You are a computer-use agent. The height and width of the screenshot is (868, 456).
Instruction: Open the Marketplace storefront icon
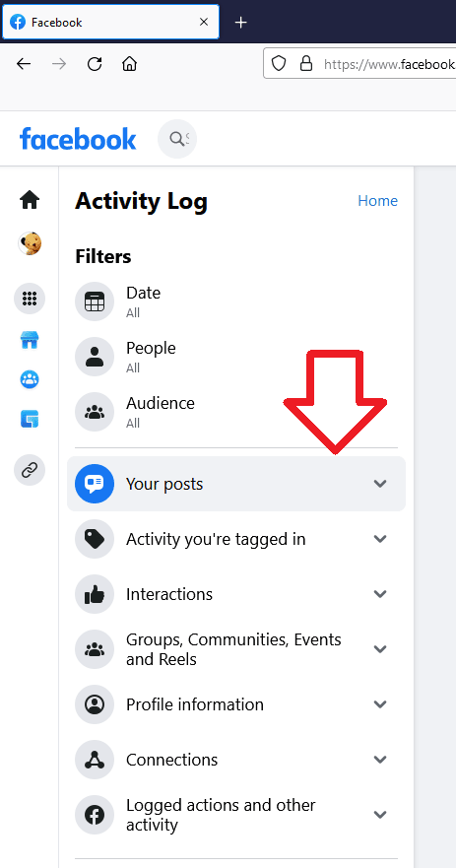(30, 340)
